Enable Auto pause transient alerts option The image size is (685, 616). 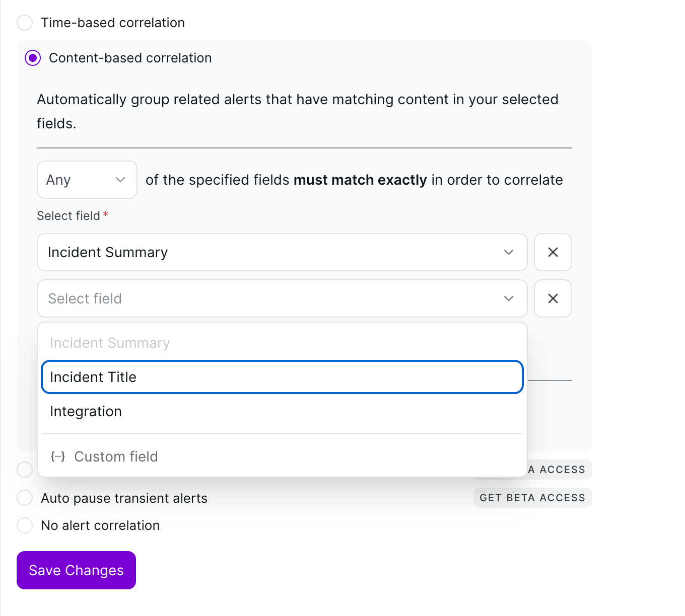pyautogui.click(x=25, y=498)
